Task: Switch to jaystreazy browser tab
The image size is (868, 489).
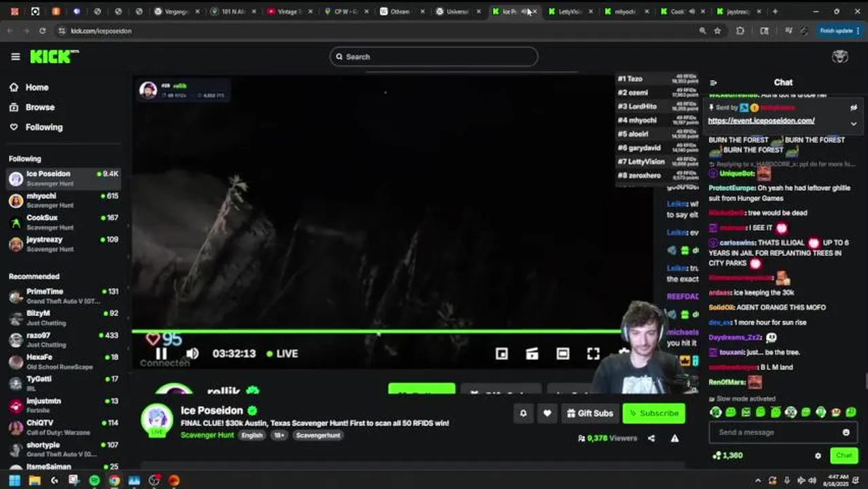Action: point(737,12)
